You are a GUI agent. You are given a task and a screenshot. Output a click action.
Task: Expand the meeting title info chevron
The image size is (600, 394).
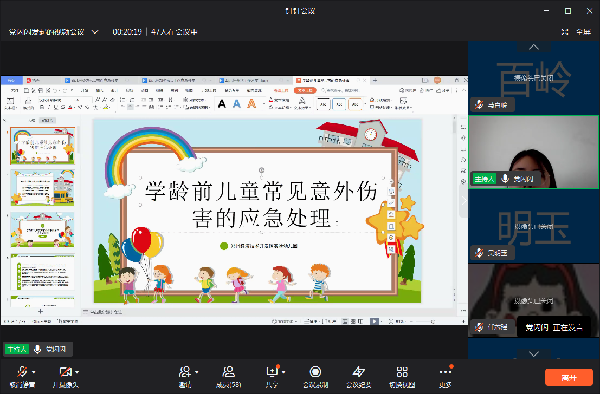pos(95,32)
